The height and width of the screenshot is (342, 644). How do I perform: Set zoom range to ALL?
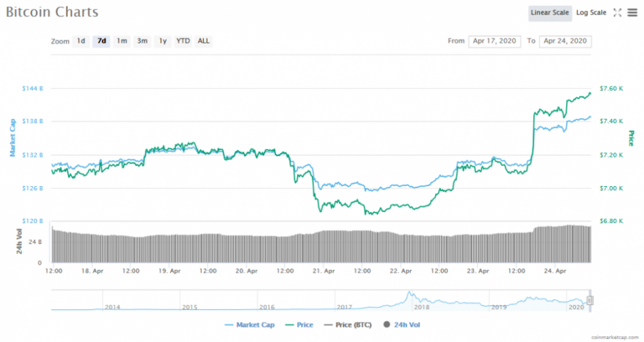pos(203,41)
